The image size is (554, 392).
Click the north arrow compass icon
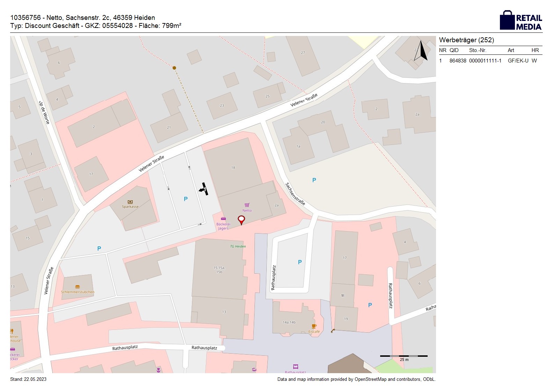pos(422,51)
